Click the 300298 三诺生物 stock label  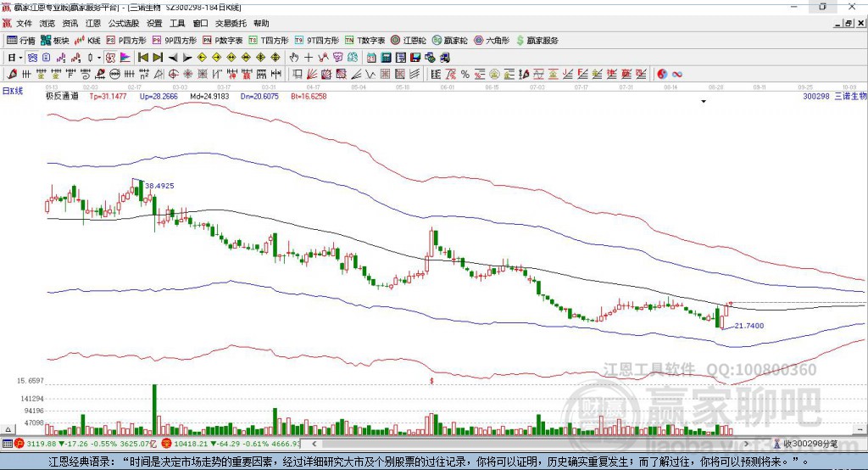point(835,96)
